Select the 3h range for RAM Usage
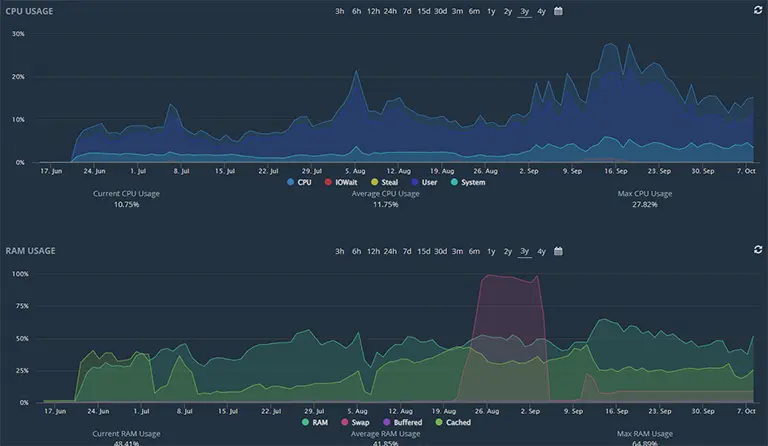 point(340,251)
